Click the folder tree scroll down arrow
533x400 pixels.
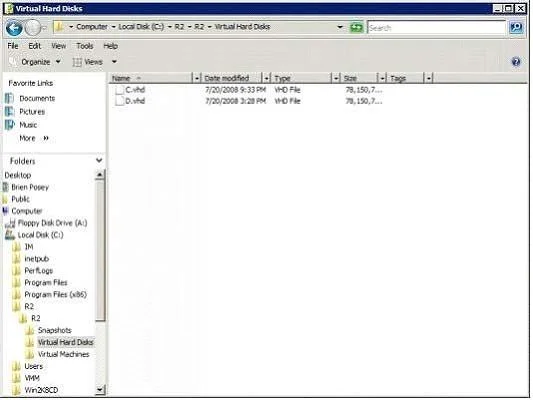[x=100, y=390]
